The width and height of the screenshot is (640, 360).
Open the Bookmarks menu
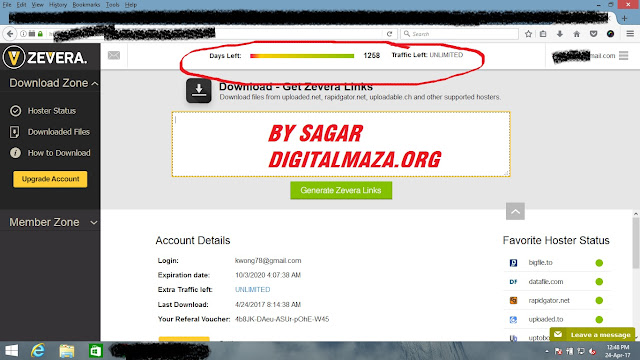(x=86, y=5)
